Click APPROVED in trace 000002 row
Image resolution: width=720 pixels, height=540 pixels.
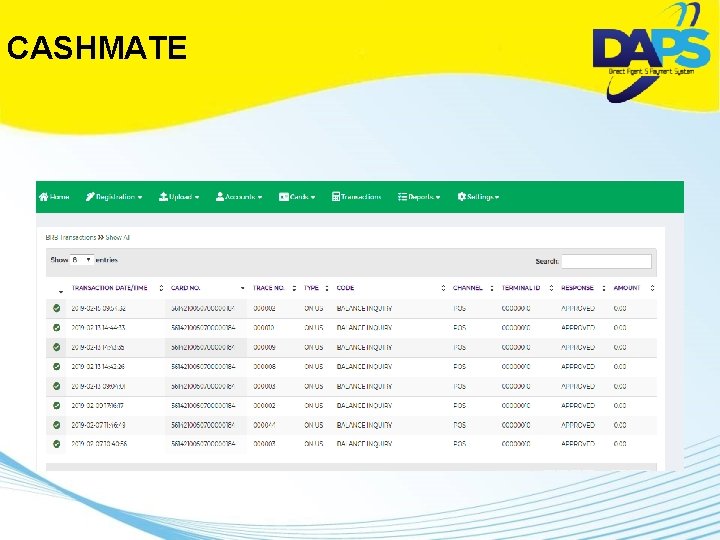[578, 406]
